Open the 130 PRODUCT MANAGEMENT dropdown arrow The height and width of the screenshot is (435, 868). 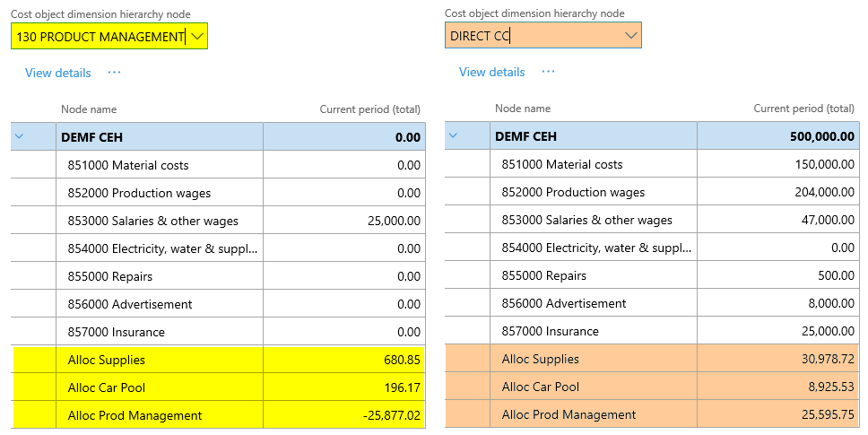click(x=197, y=36)
